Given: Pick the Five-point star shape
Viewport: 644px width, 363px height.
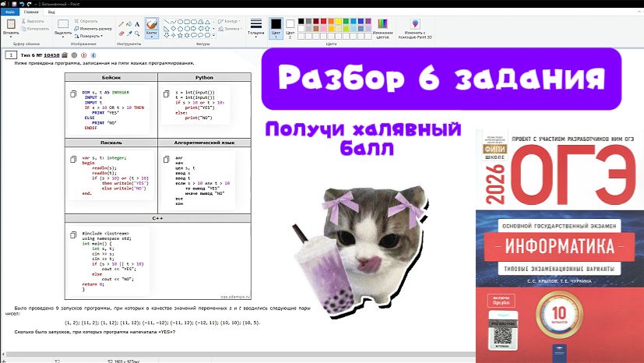Looking at the screenshot, I should coord(180,35).
